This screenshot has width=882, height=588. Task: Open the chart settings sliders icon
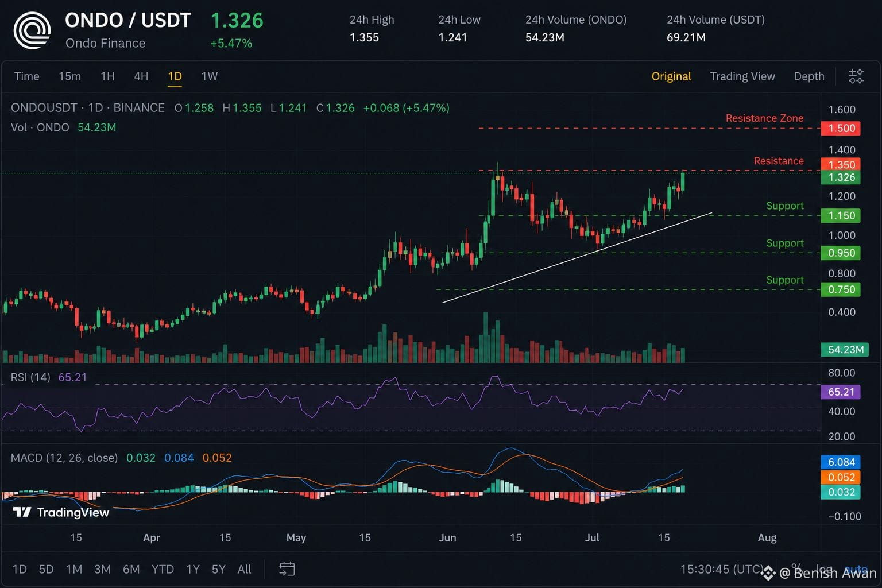click(x=856, y=76)
